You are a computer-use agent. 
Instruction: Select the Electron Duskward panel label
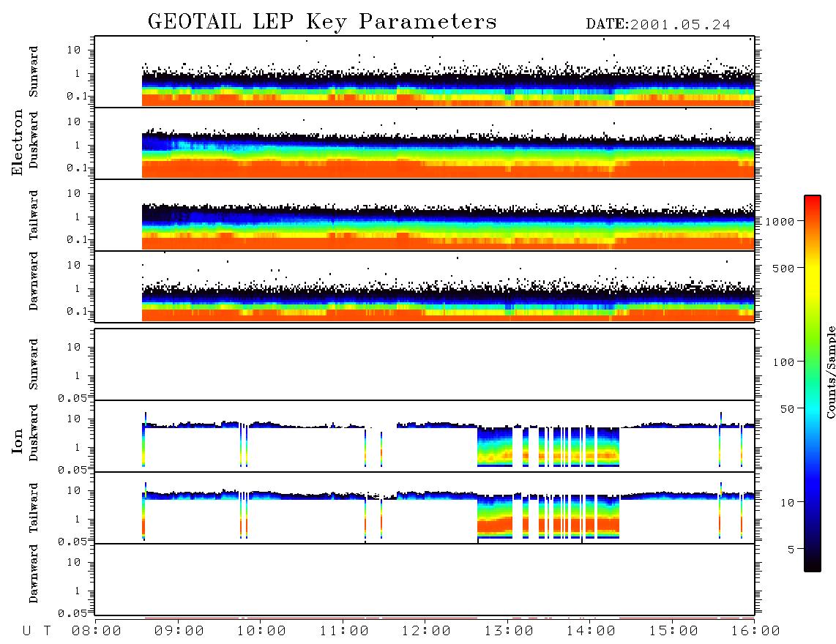(x=34, y=140)
